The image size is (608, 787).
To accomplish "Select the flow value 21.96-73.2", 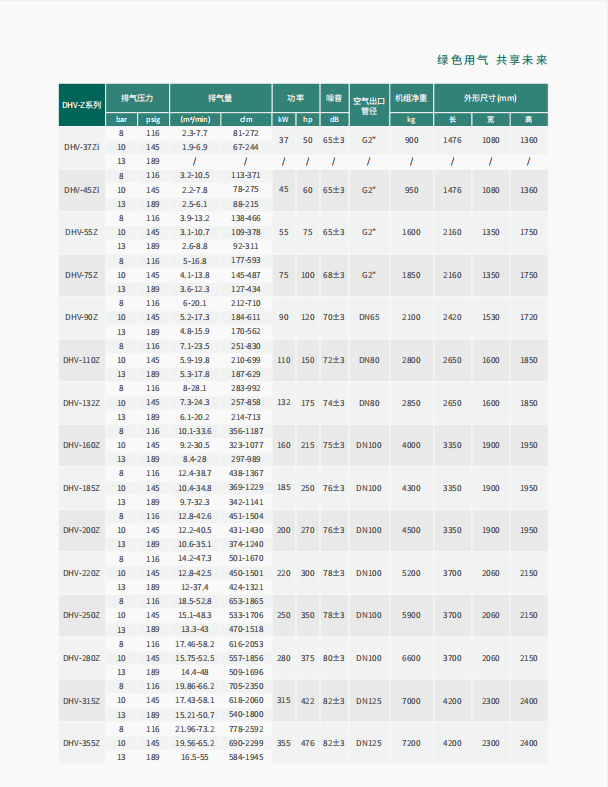I will (x=195, y=729).
